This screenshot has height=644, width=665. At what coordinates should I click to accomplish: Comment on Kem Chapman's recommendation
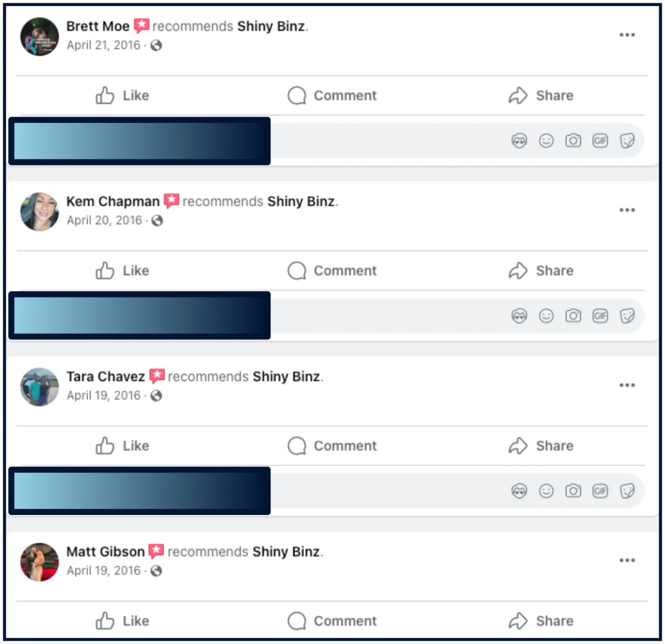coord(332,270)
